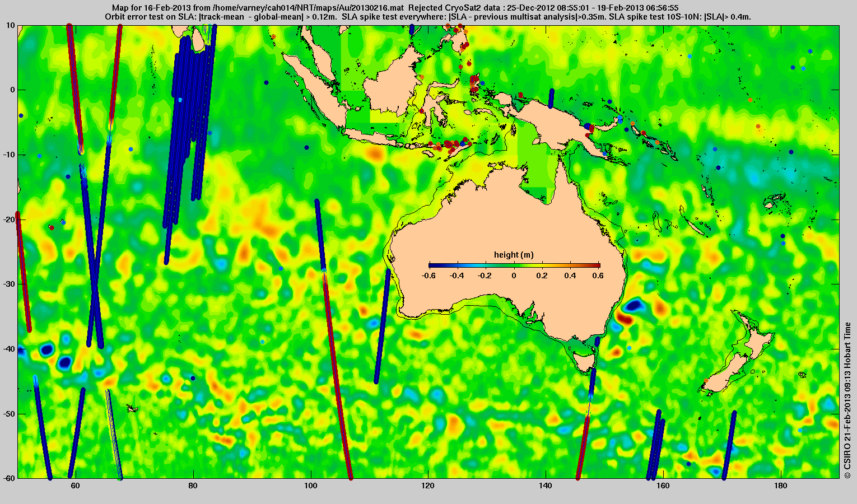Click longitude axis label "140"
857x504 pixels.
(x=546, y=485)
